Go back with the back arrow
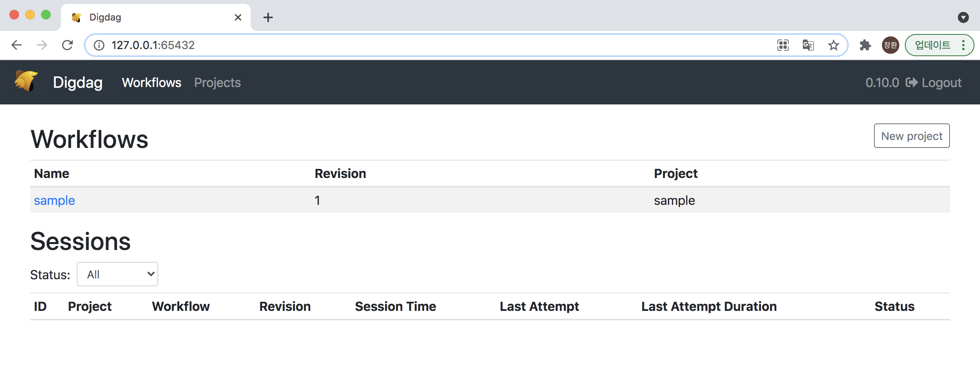Image resolution: width=980 pixels, height=371 pixels. [17, 45]
